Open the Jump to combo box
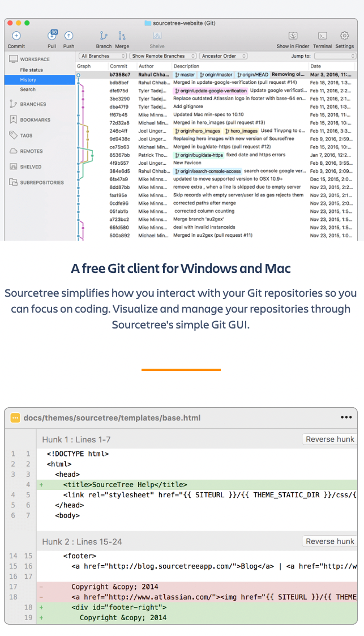 [335, 56]
